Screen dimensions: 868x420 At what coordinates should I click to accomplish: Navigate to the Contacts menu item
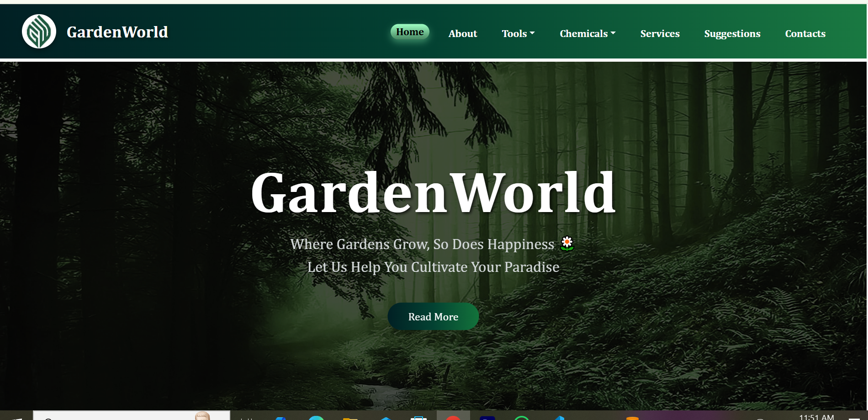(805, 33)
